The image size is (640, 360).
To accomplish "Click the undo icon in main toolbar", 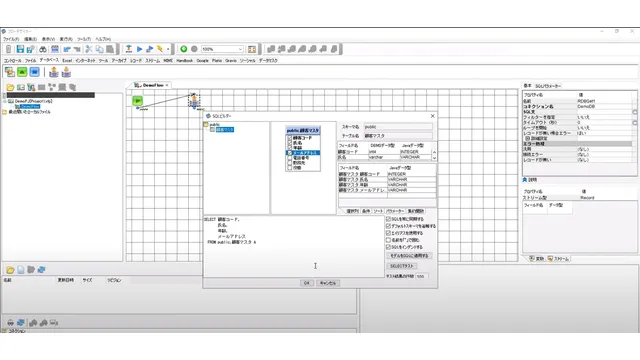I will point(67,49).
